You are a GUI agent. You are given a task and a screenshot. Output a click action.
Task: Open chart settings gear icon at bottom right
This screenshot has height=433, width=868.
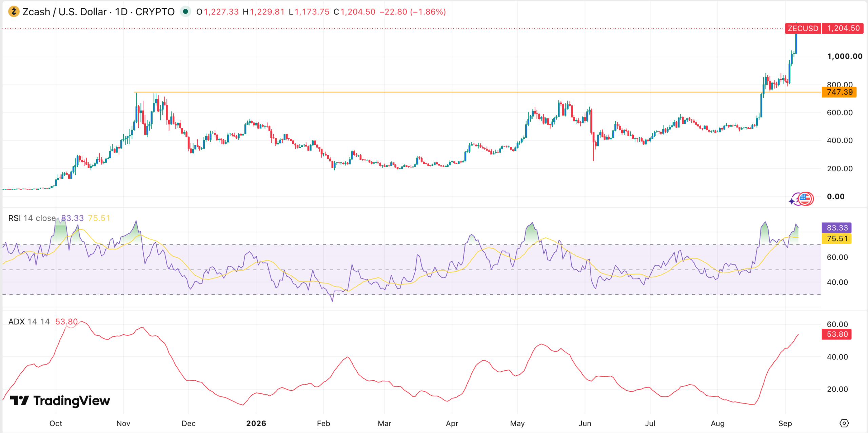pos(844,423)
